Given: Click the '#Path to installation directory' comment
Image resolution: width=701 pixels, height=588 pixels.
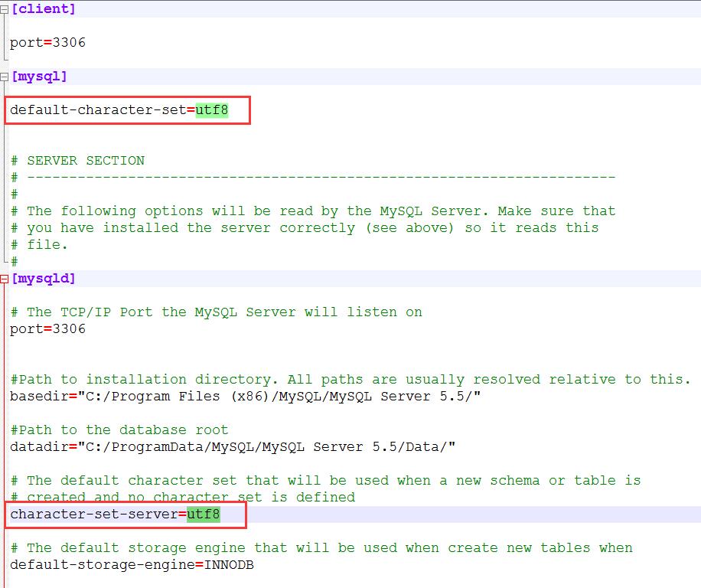Looking at the screenshot, I should pos(350,380).
